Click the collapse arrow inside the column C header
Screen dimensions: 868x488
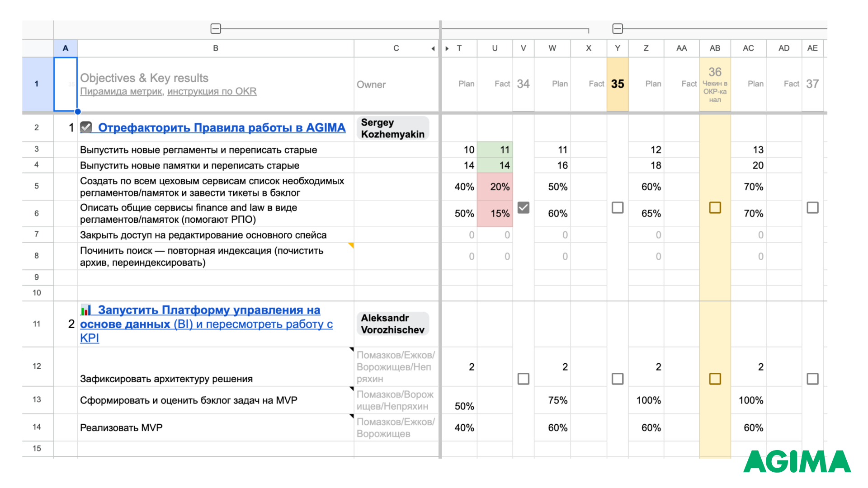[x=433, y=48]
